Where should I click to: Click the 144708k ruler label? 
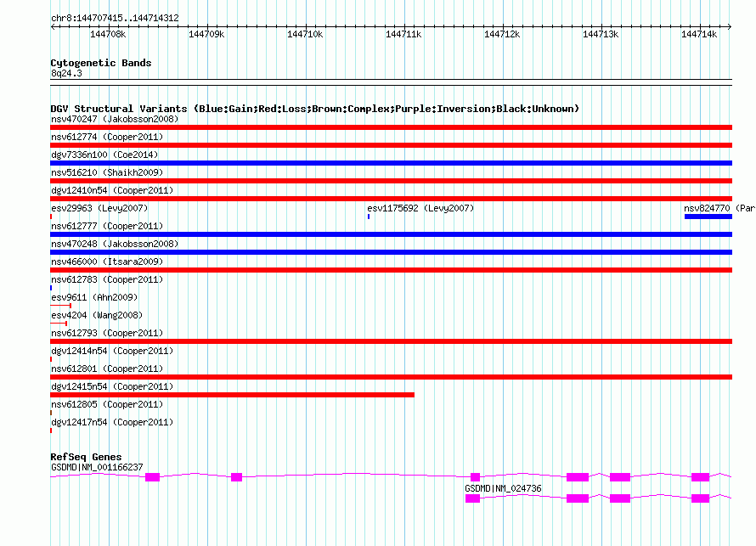point(108,34)
